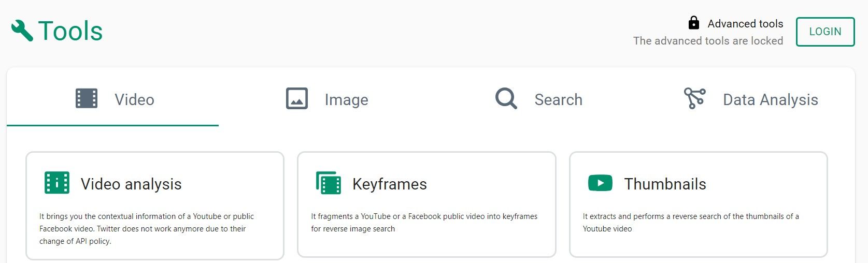Click the green Keyframes stacked-frames icon

tap(329, 183)
